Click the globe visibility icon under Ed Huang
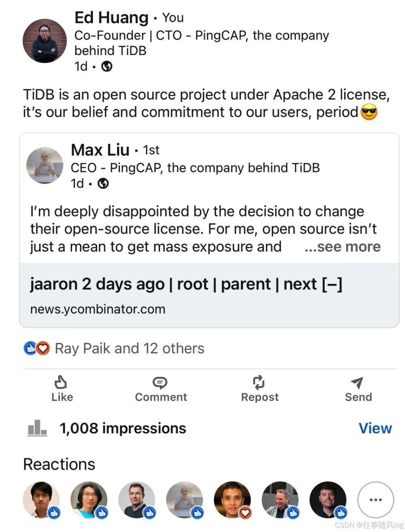The height and width of the screenshot is (532, 405). (107, 67)
